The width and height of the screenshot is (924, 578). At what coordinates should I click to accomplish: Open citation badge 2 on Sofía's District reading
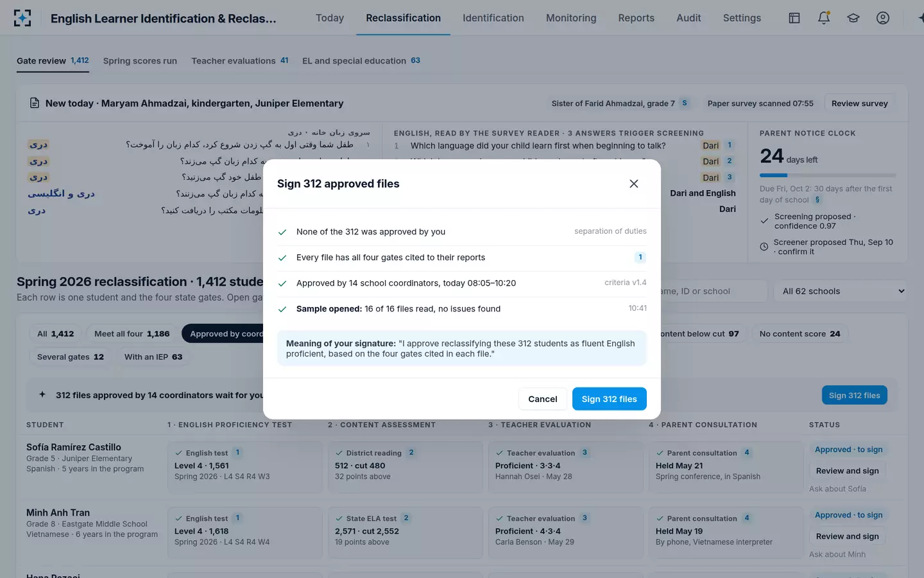[411, 453]
